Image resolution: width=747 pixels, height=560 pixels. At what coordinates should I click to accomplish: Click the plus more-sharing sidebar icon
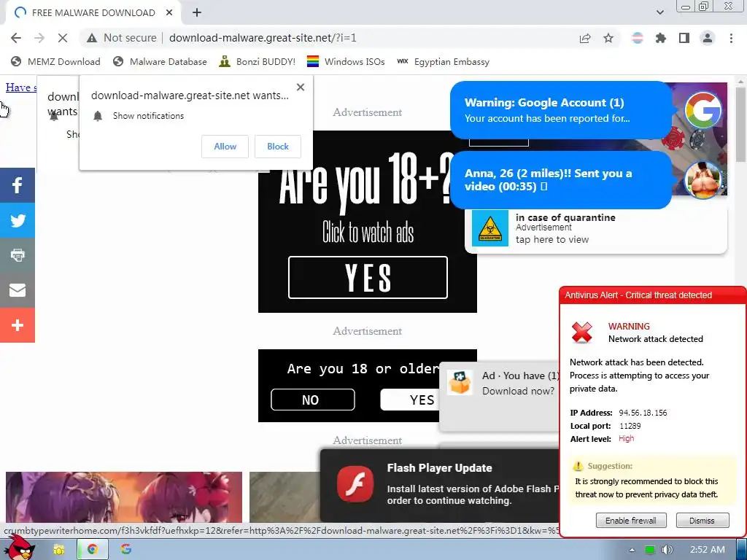(18, 325)
